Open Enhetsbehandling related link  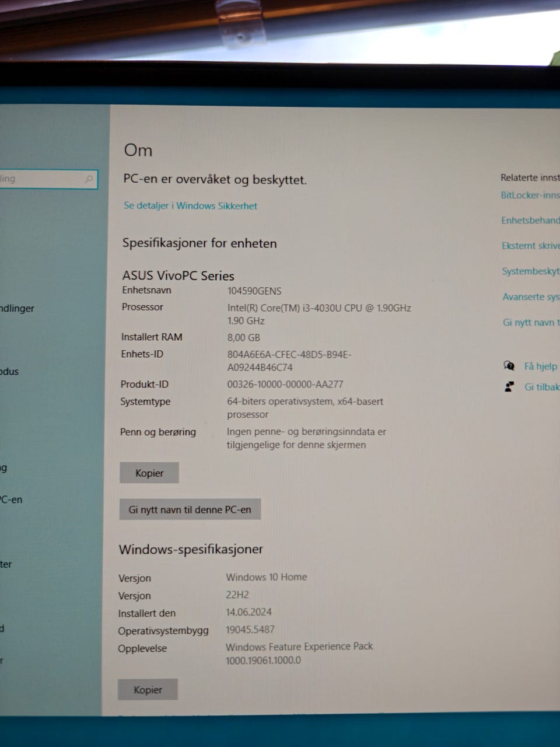[530, 220]
